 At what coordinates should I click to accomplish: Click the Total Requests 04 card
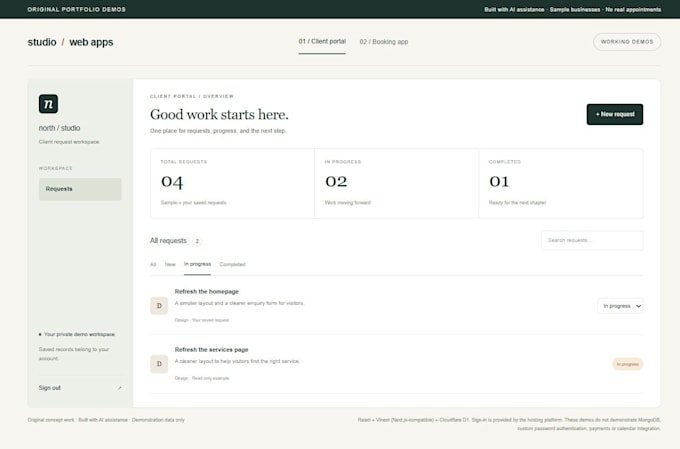click(x=232, y=183)
